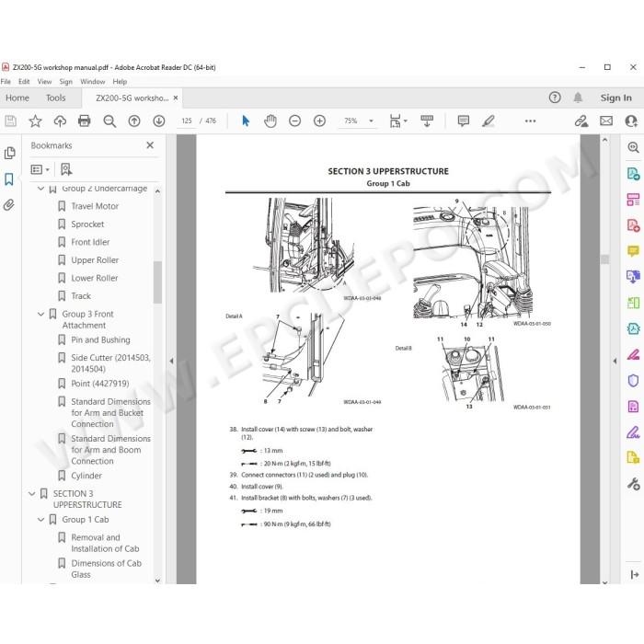
Task: Click the Save file icon
Action: [10, 121]
